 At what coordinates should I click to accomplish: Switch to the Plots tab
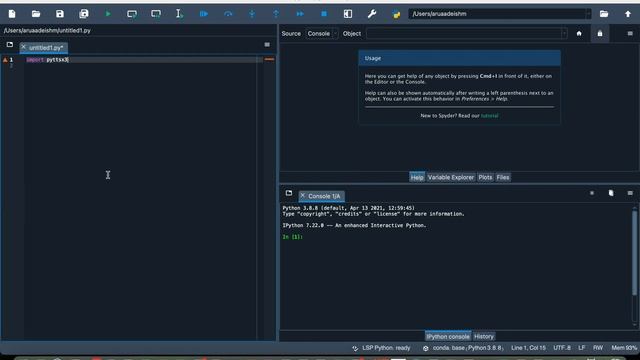[x=485, y=177]
